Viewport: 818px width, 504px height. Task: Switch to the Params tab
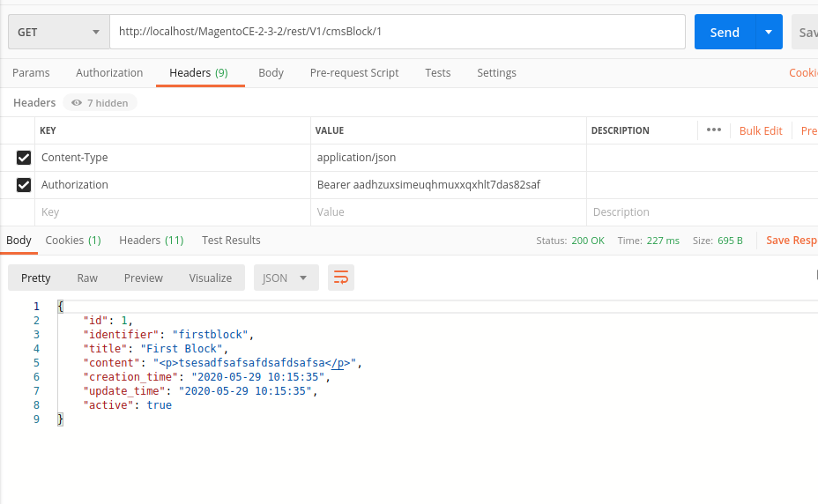tap(31, 73)
